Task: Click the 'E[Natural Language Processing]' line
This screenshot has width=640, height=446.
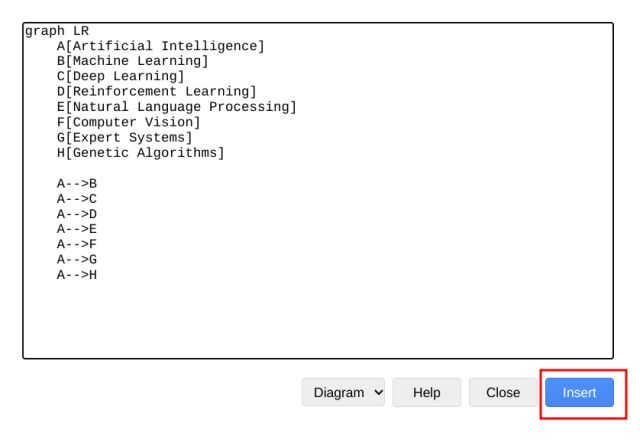Action: [176, 107]
